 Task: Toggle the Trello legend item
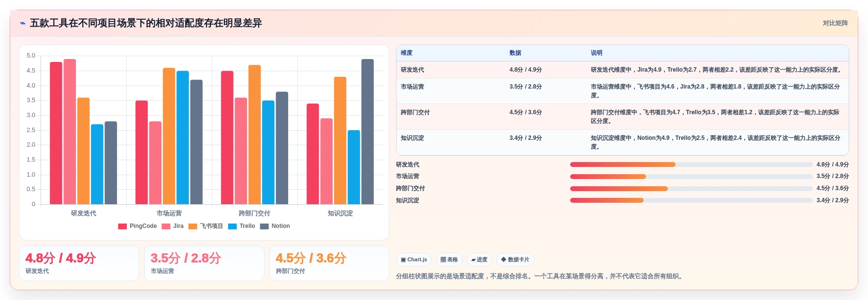coord(241,226)
